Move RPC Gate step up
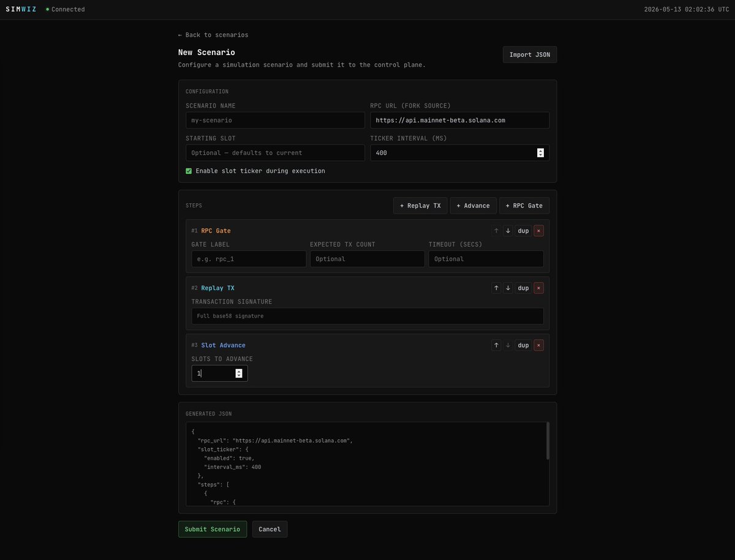735x560 pixels. pos(496,231)
